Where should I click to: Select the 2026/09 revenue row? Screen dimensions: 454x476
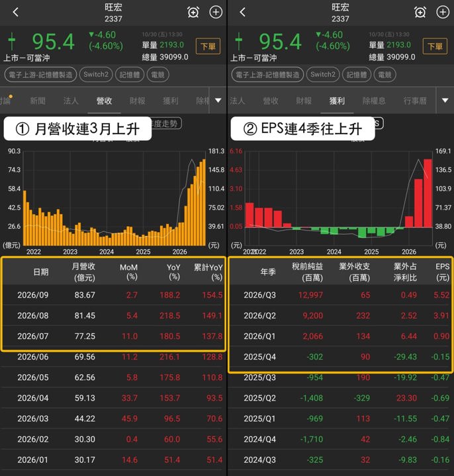(x=113, y=295)
